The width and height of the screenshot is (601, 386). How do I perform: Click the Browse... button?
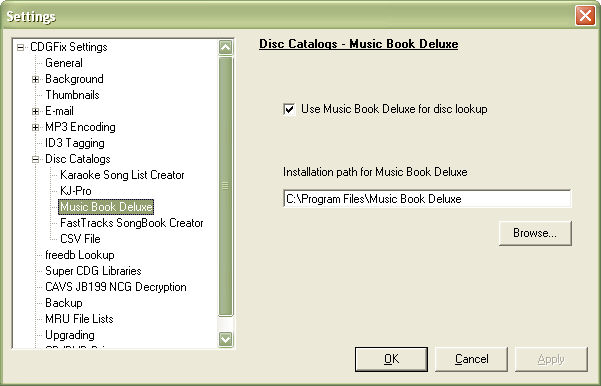535,233
